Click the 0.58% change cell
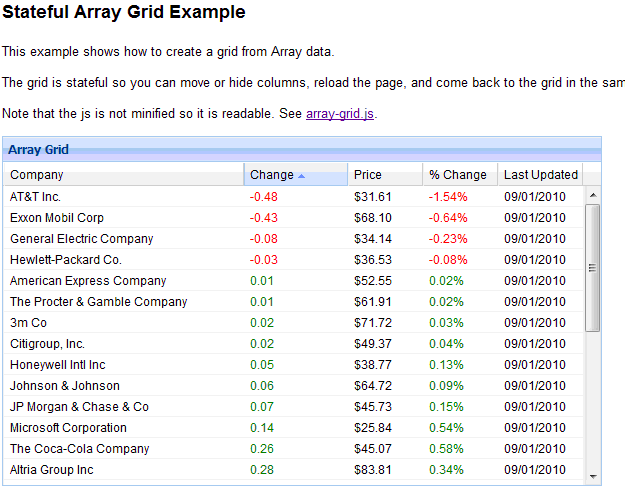625x493 pixels. tap(446, 449)
